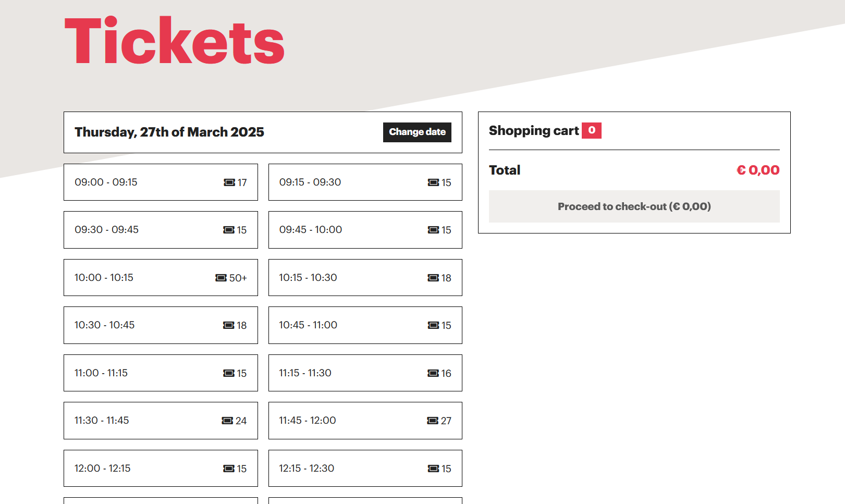Book the 12:00 - 12:15 time slot
845x504 pixels.
(x=161, y=469)
